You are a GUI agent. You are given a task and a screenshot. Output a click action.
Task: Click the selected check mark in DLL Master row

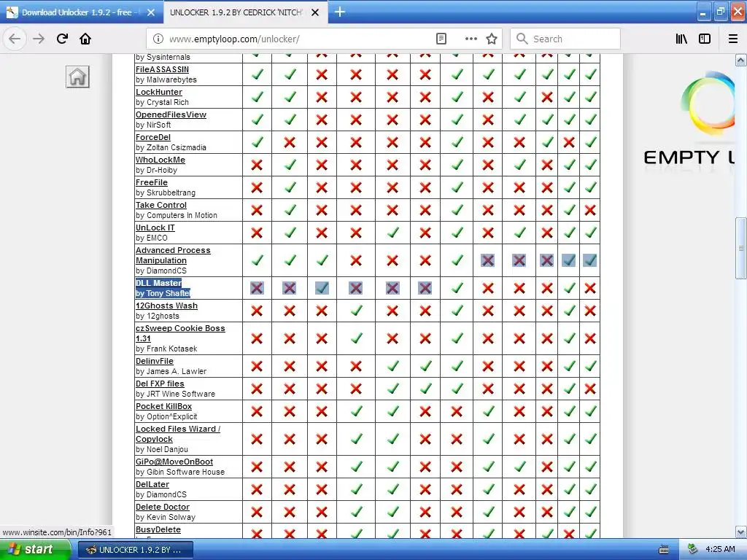(322, 287)
